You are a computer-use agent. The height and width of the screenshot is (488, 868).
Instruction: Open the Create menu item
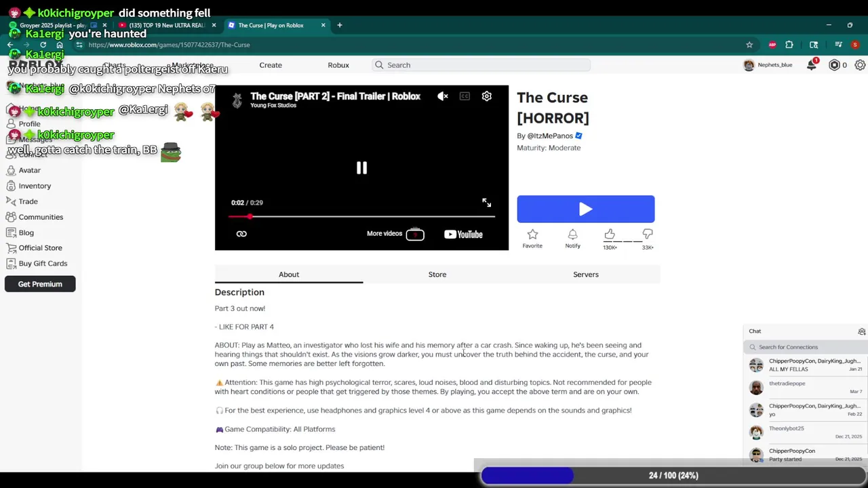[x=271, y=65]
